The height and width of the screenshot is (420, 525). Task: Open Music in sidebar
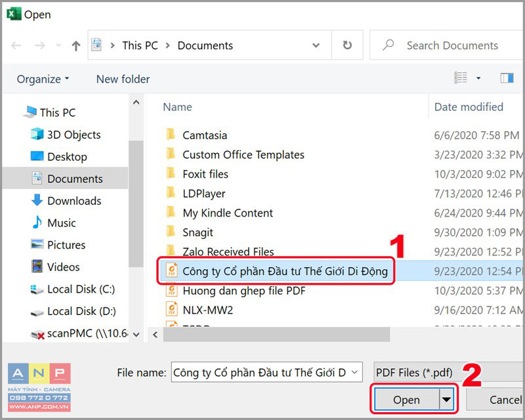(x=54, y=222)
